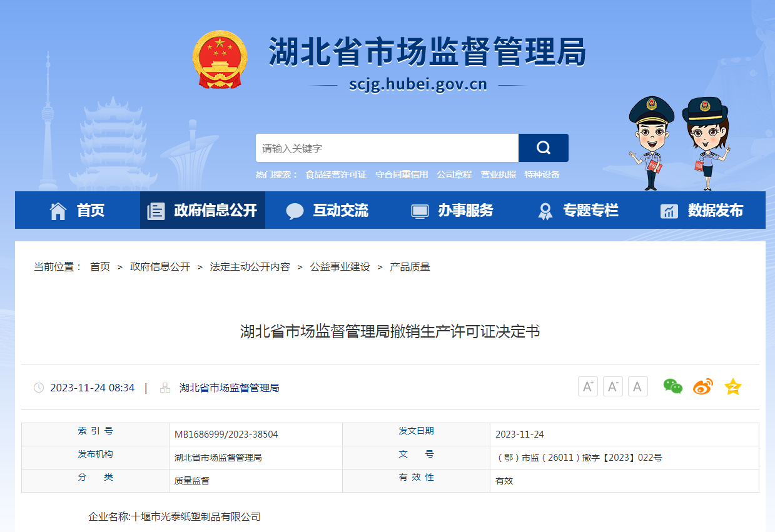Click category value 质量监督
This screenshot has height=532, width=775.
coord(192,481)
